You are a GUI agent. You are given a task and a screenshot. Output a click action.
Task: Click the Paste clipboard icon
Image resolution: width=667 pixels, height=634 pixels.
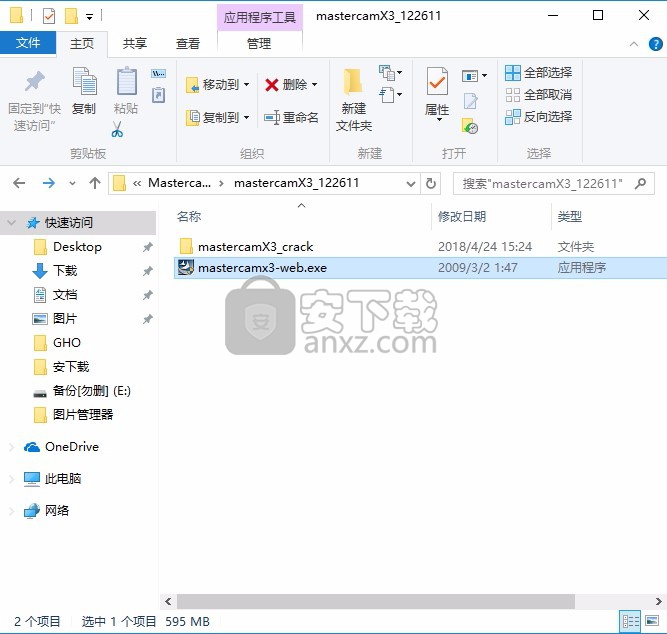click(x=126, y=81)
